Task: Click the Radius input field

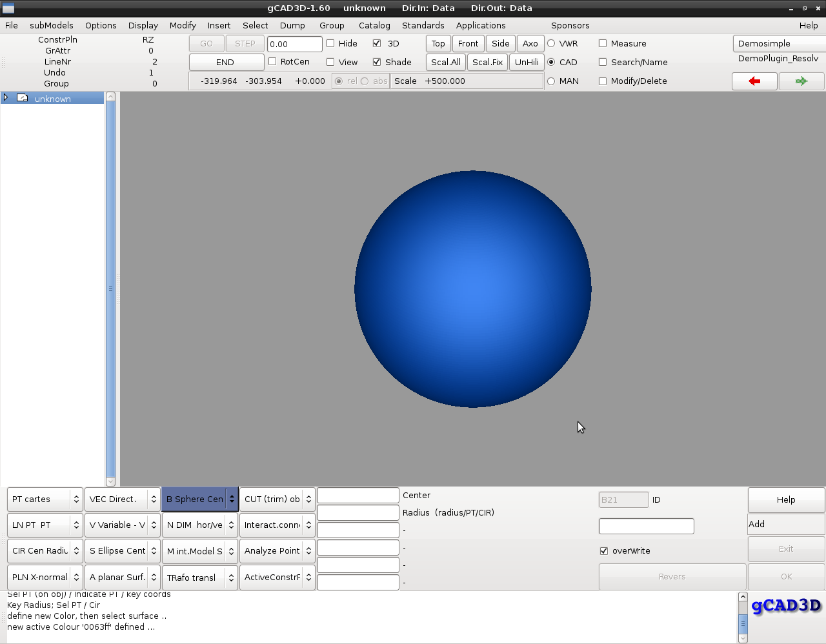Action: [358, 512]
